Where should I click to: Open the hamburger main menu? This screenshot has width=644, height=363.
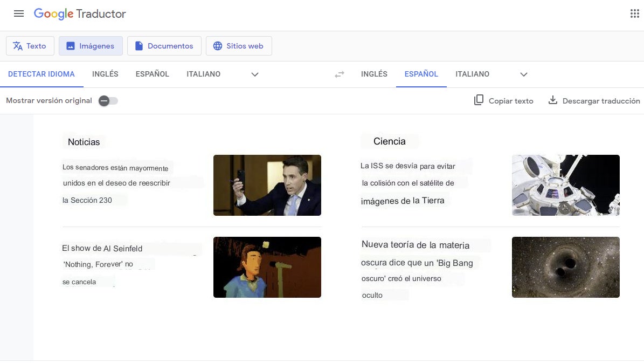(x=19, y=14)
